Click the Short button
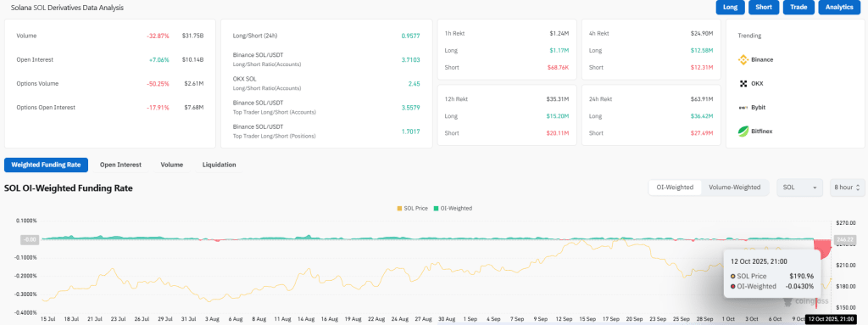 point(764,8)
